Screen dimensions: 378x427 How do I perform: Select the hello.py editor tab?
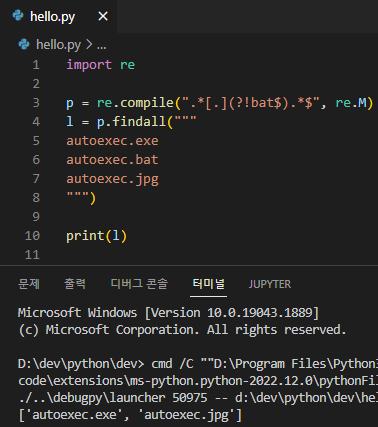coord(58,16)
